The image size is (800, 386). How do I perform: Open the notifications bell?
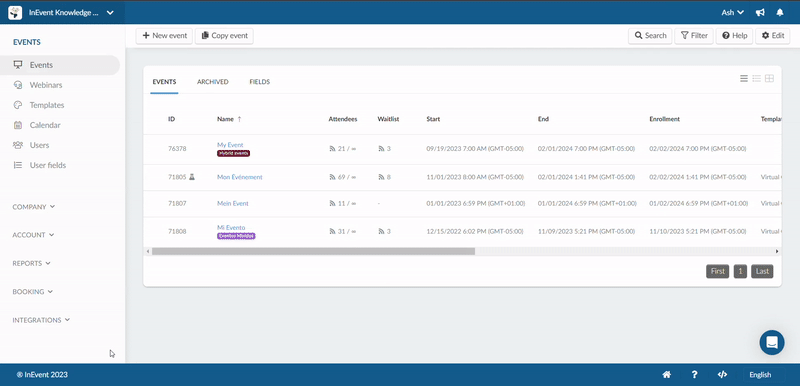(x=780, y=13)
